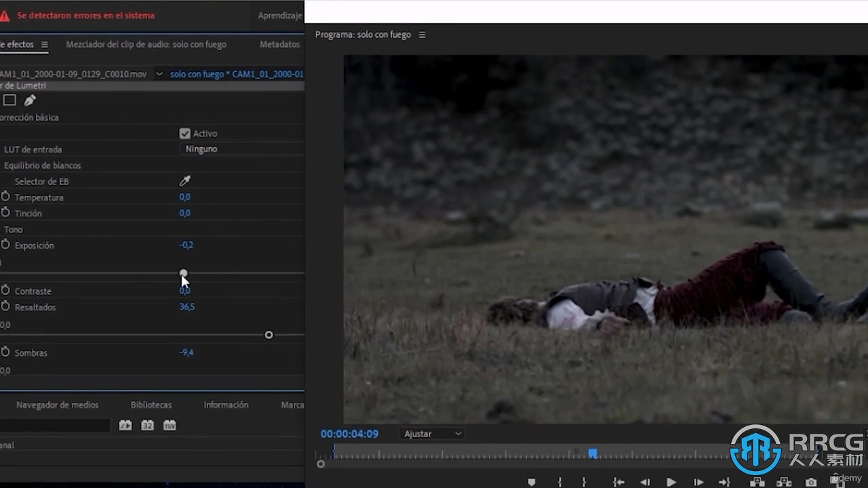Click the 'Equilibrio de blancos' label

[x=42, y=165]
